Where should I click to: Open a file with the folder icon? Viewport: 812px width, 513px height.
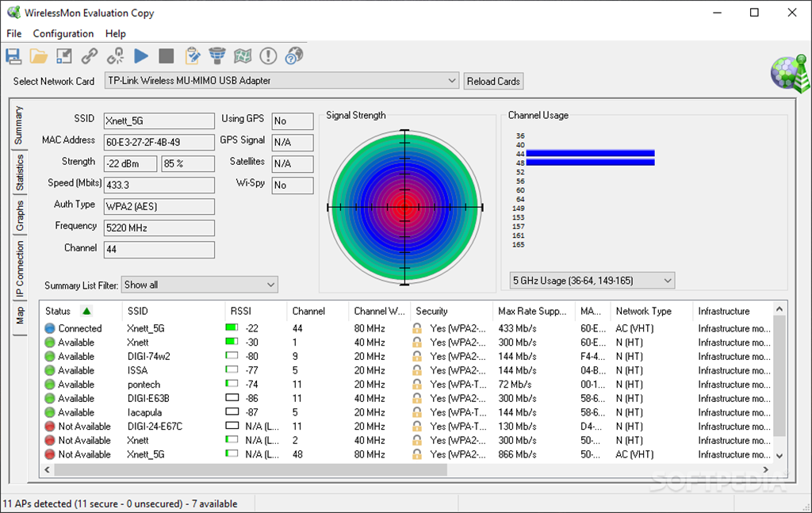coord(38,56)
